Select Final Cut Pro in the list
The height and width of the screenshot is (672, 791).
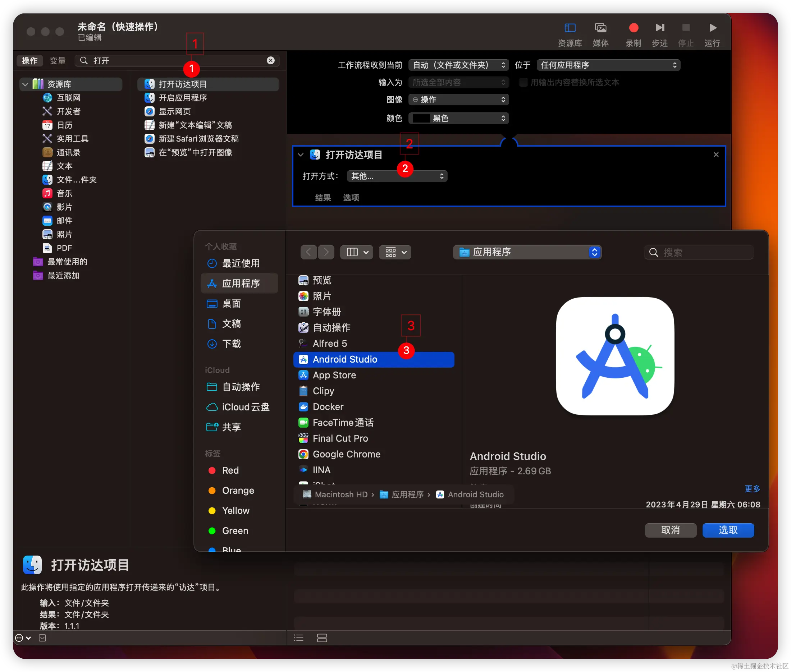pyautogui.click(x=374, y=438)
